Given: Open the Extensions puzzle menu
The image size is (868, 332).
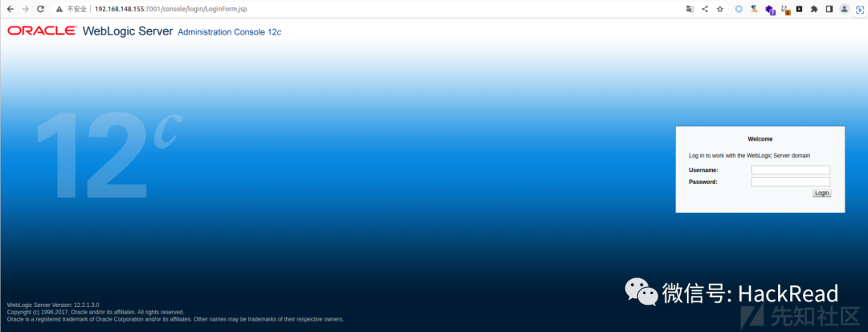Looking at the screenshot, I should (x=813, y=9).
